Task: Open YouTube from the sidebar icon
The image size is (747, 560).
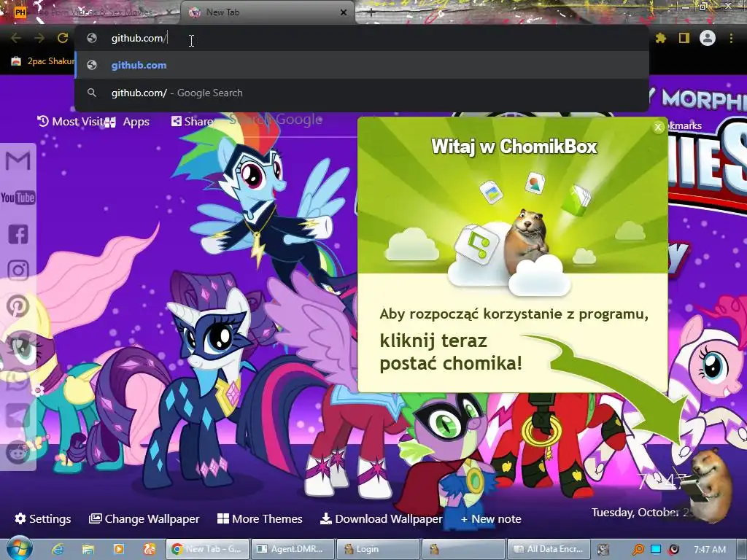Action: tap(18, 197)
